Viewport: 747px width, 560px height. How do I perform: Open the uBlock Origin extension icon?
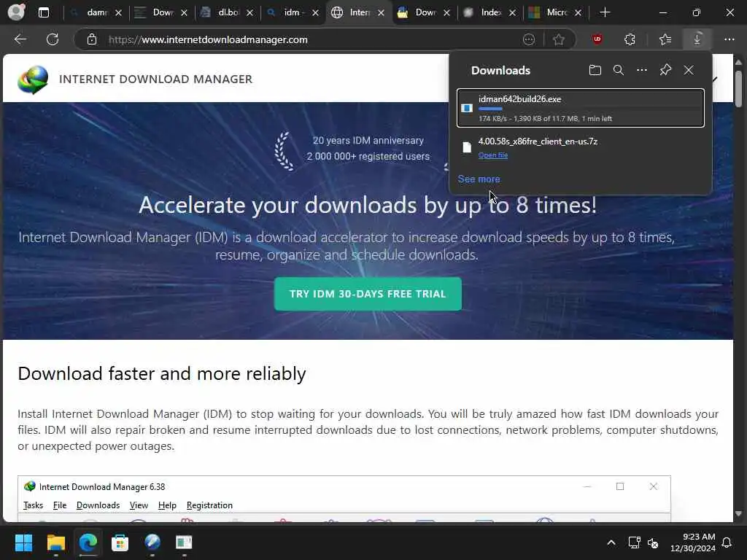pos(597,39)
